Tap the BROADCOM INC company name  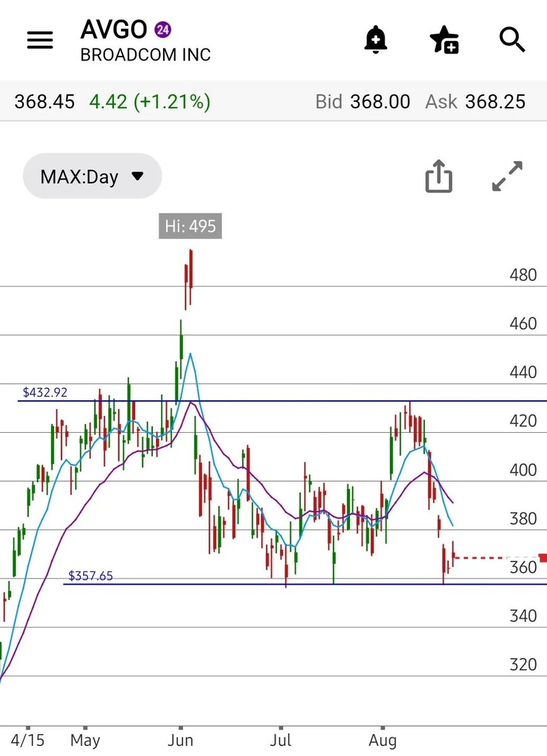click(x=145, y=55)
